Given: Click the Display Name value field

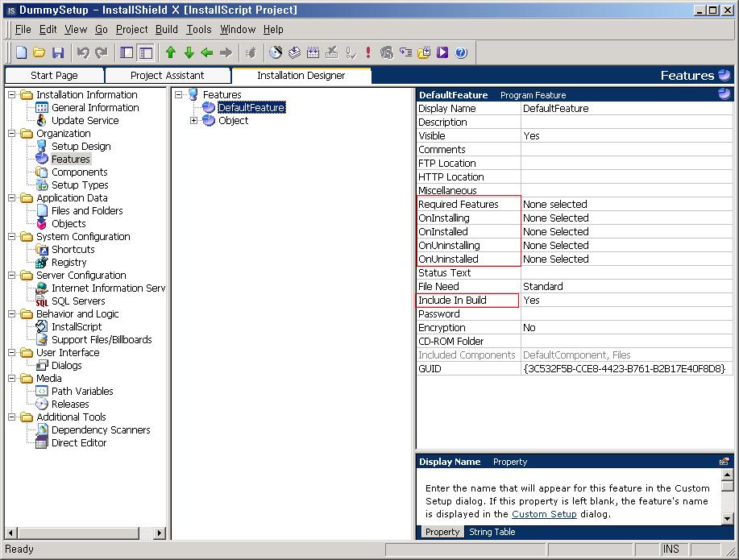Looking at the screenshot, I should click(x=627, y=109).
